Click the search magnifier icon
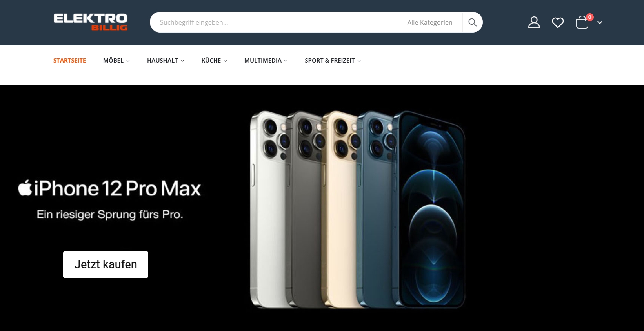644x331 pixels. pyautogui.click(x=473, y=22)
